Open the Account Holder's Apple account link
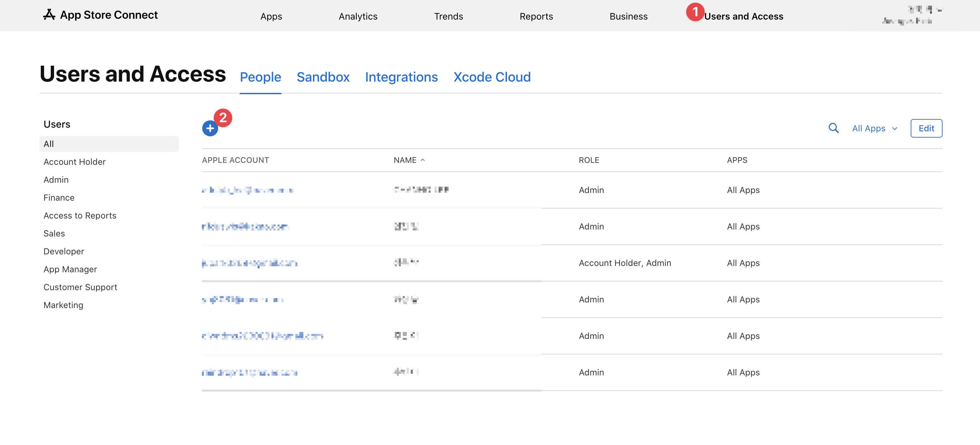Image resolution: width=980 pixels, height=445 pixels. 249,263
